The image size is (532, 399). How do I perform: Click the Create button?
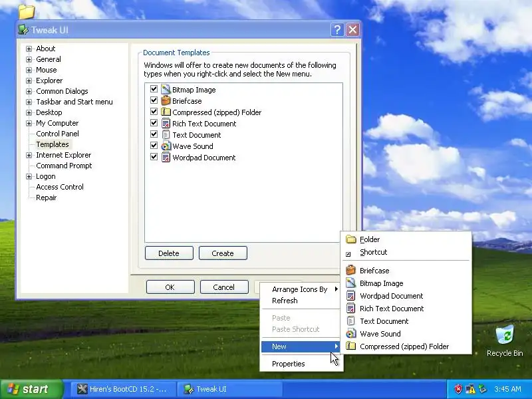pos(223,253)
